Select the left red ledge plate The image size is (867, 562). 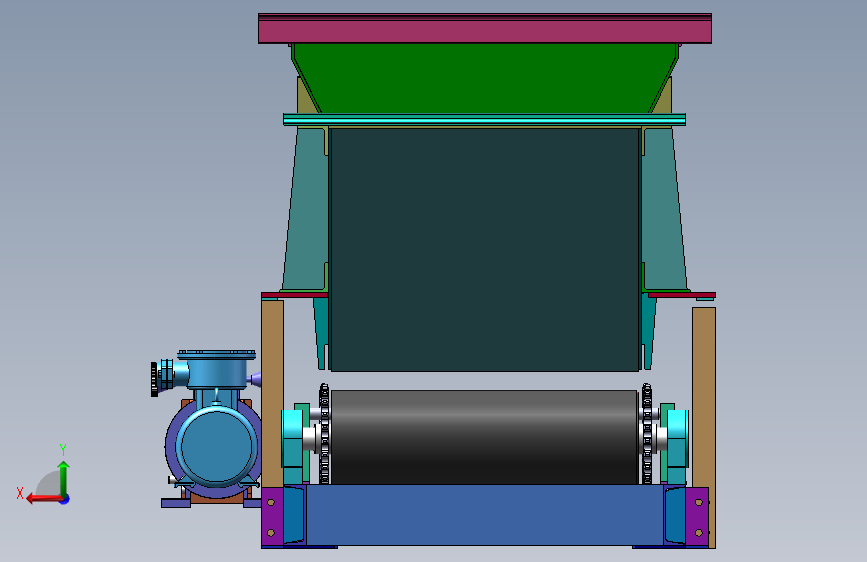pyautogui.click(x=294, y=295)
